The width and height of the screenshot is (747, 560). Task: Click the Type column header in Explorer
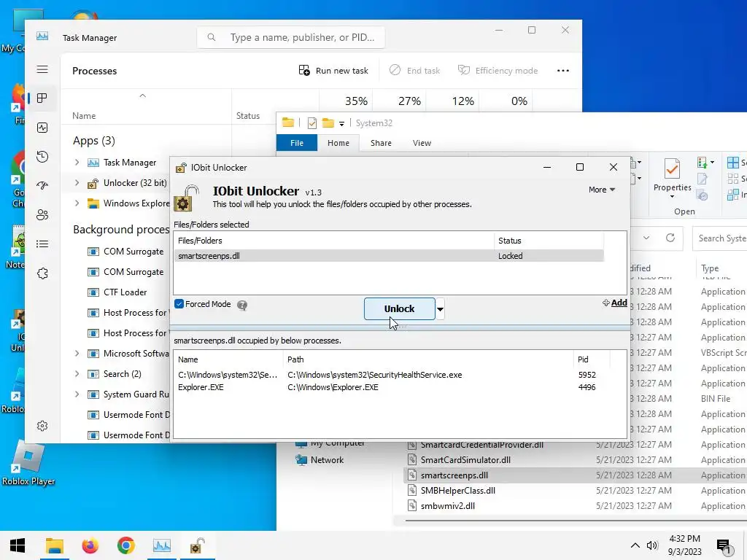pyautogui.click(x=710, y=268)
